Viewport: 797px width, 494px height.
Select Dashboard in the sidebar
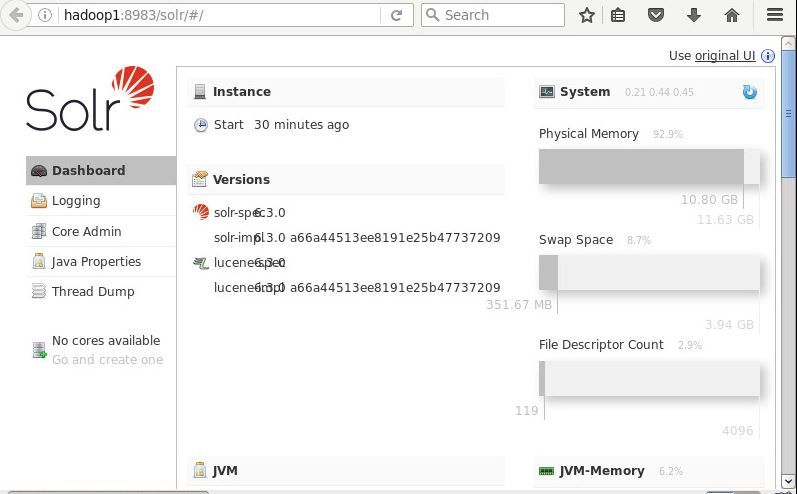point(88,170)
